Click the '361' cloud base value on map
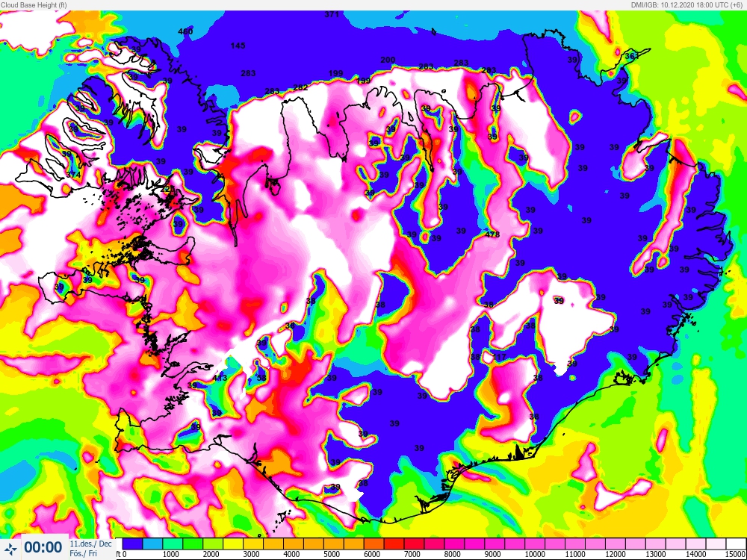 point(632,56)
